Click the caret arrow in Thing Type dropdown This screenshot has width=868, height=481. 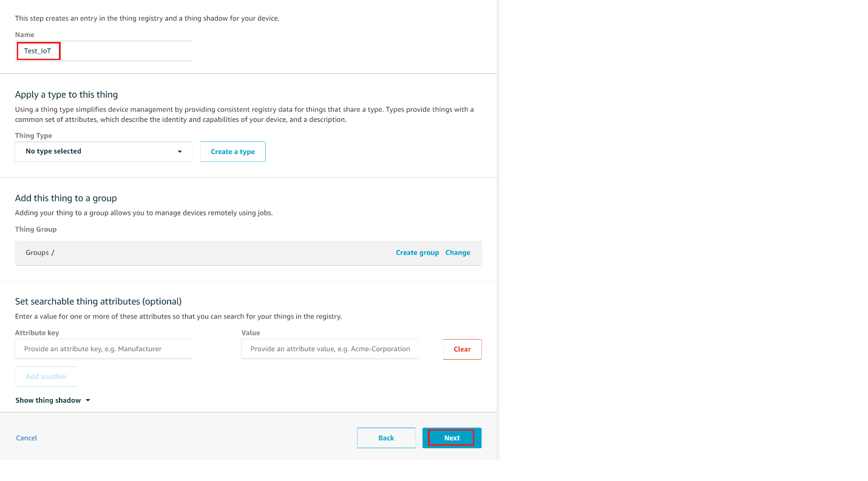(180, 152)
